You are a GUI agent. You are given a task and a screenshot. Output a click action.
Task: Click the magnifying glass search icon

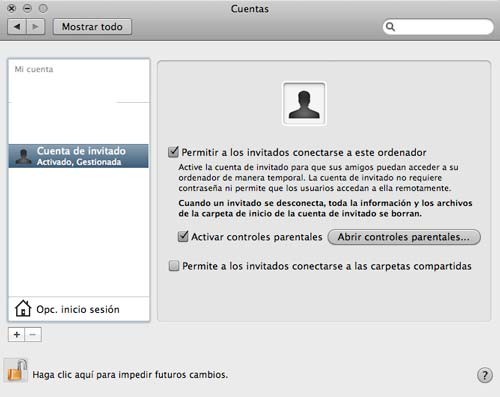point(390,27)
